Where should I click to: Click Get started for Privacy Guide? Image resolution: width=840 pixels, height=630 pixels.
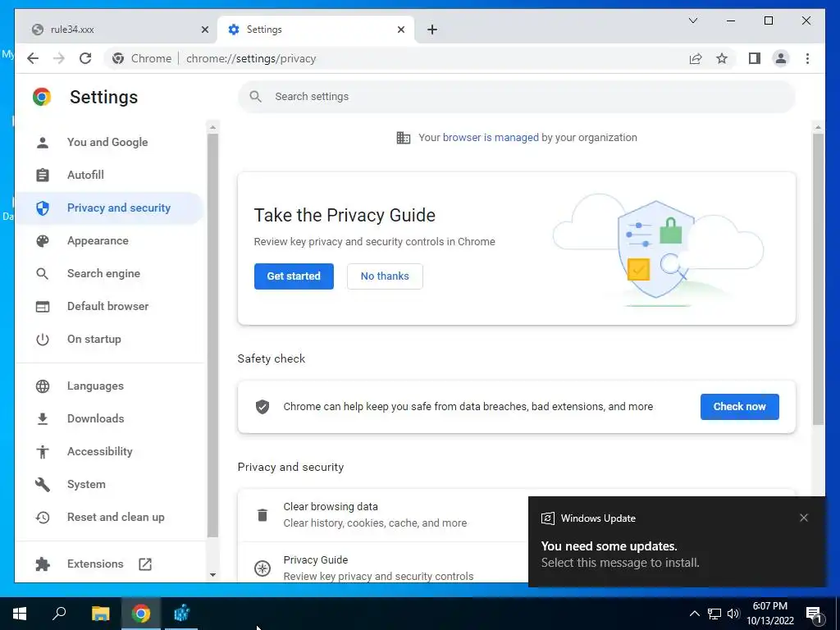coord(294,276)
